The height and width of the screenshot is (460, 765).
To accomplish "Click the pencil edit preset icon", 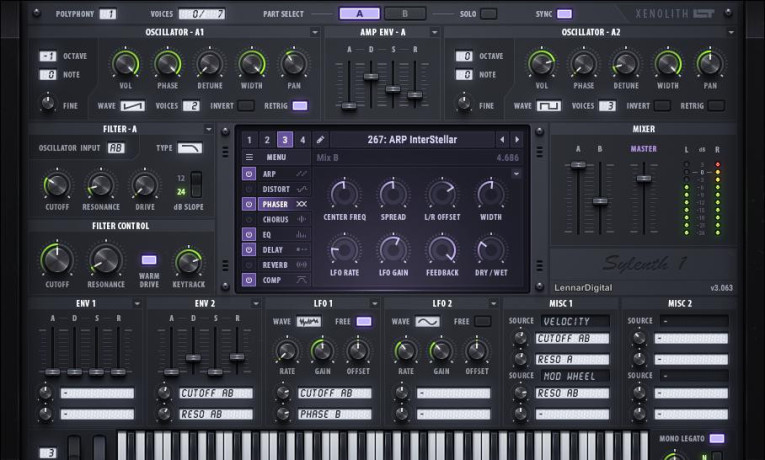I will point(320,140).
